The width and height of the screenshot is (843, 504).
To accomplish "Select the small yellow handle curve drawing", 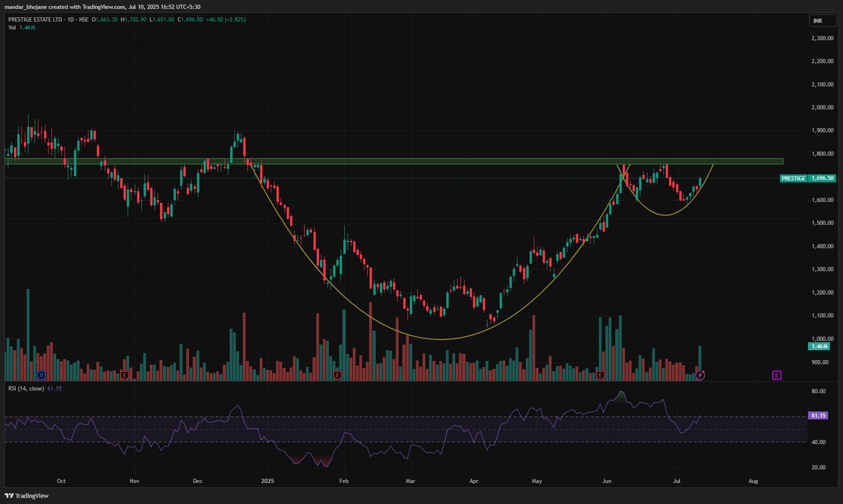I will pos(665,215).
